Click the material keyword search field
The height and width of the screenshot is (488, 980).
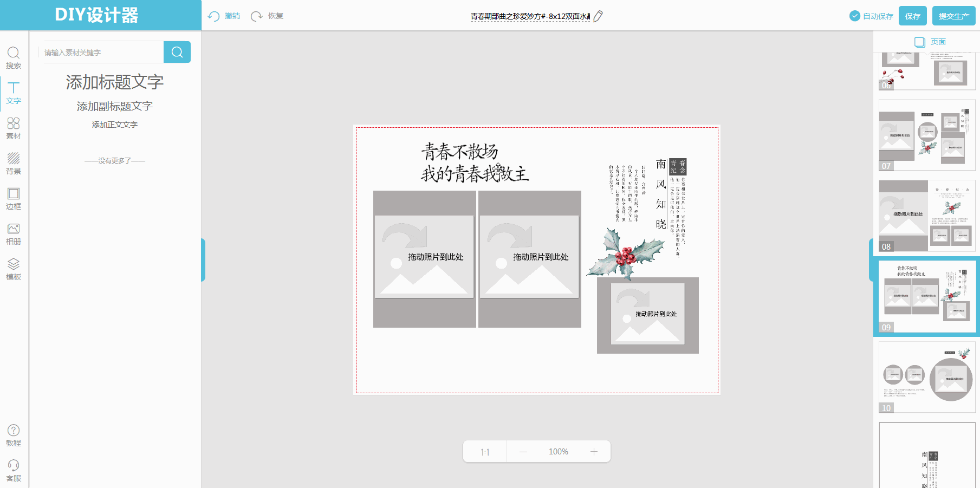102,53
